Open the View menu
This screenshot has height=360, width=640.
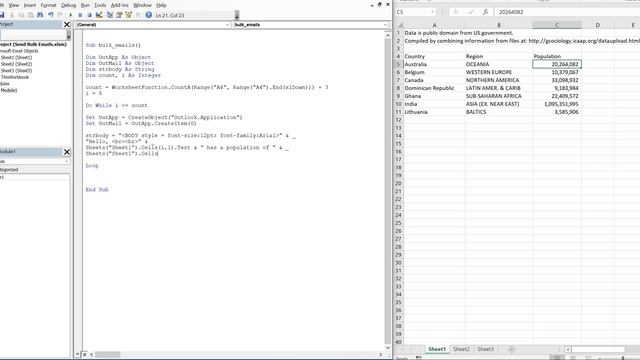(x=14, y=5)
